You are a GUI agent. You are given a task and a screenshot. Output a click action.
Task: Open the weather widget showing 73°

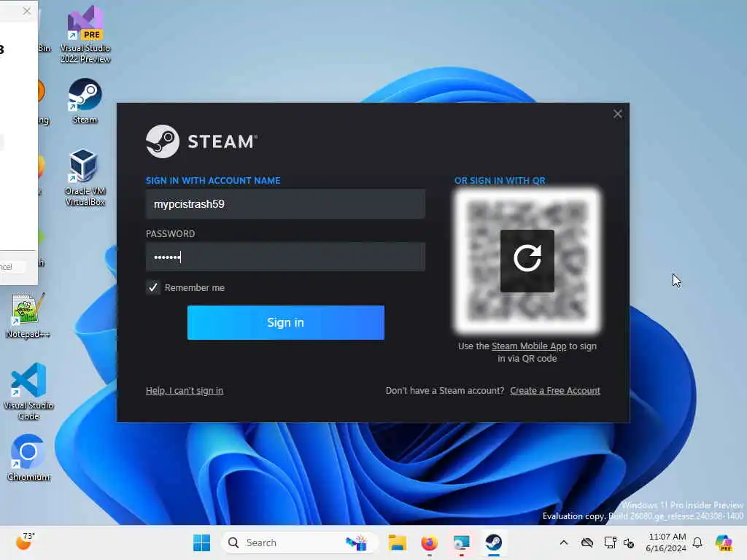25,542
